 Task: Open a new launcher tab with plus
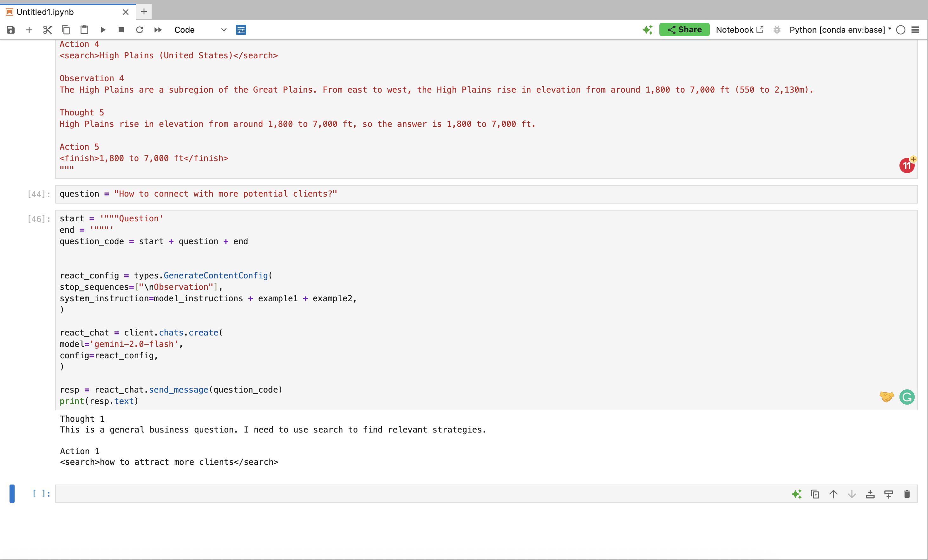point(144,12)
